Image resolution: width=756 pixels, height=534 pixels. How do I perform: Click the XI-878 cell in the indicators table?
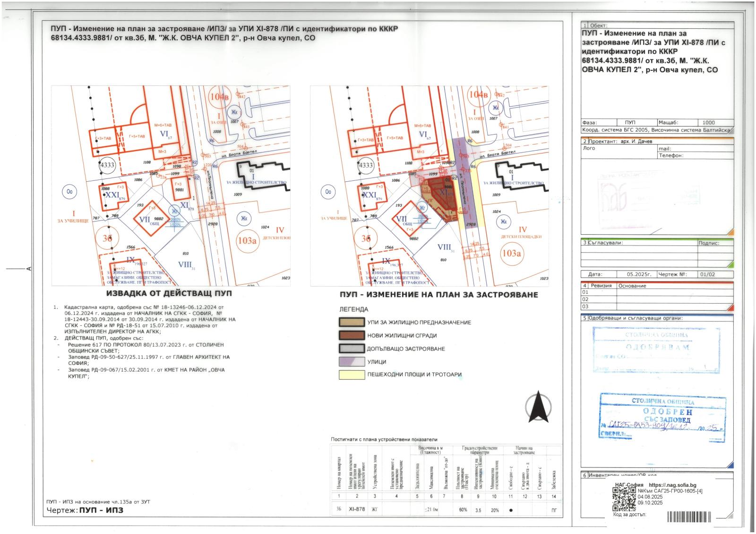click(x=357, y=509)
